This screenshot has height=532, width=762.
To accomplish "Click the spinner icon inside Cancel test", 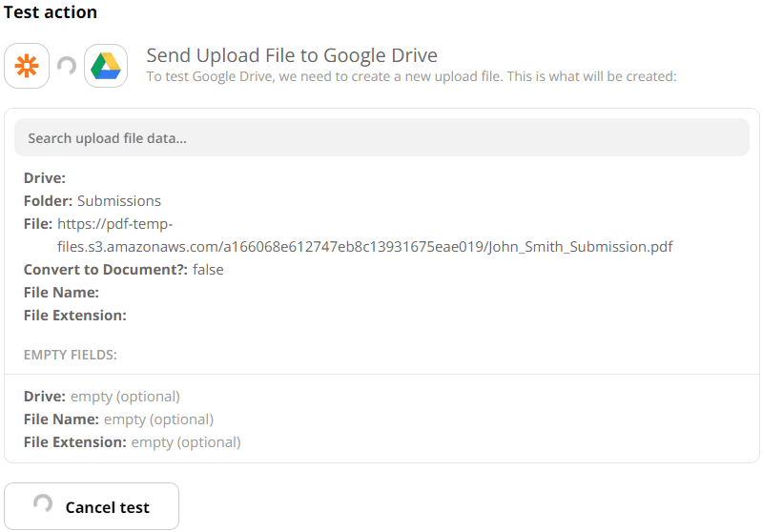I will (43, 505).
